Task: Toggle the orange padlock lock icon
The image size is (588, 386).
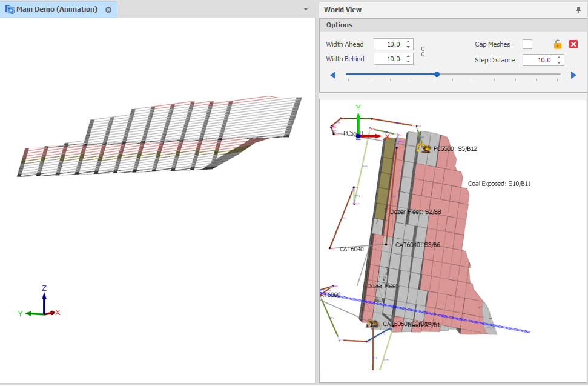Action: (557, 44)
